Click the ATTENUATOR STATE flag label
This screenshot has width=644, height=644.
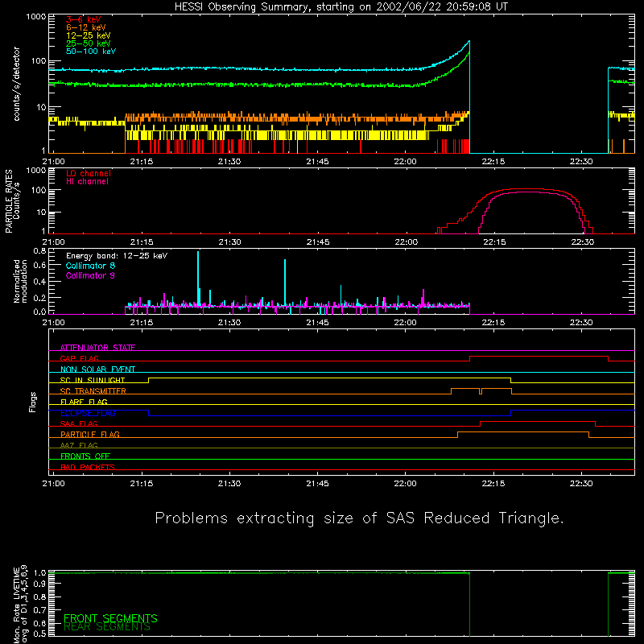click(x=97, y=348)
